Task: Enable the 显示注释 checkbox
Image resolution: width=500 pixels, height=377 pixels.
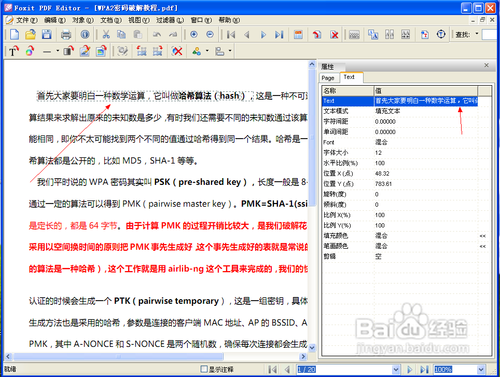Action: click(x=204, y=369)
